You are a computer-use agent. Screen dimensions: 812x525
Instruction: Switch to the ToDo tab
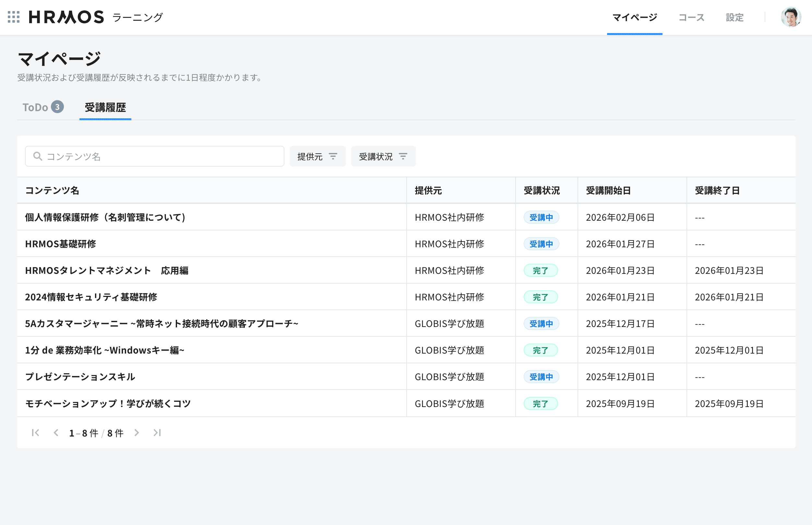(x=42, y=107)
